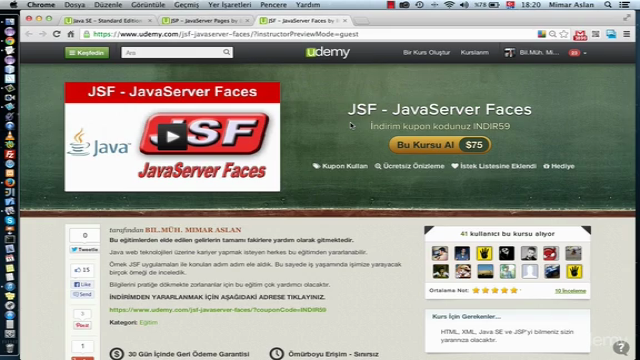This screenshot has width=640, height=360.
Task: Close the Java SE Standard Edition tab
Action: 150,20
